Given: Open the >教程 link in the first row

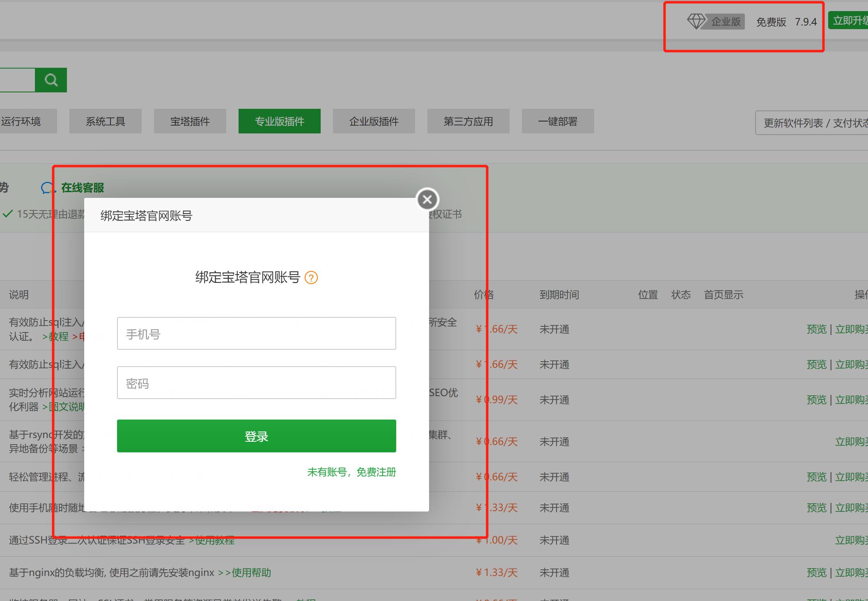Looking at the screenshot, I should click(x=55, y=337).
